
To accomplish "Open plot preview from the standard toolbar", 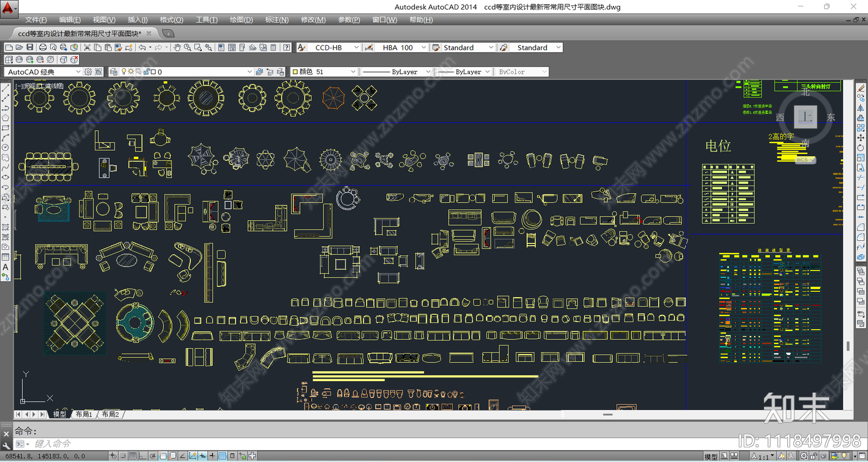I will coord(53,48).
